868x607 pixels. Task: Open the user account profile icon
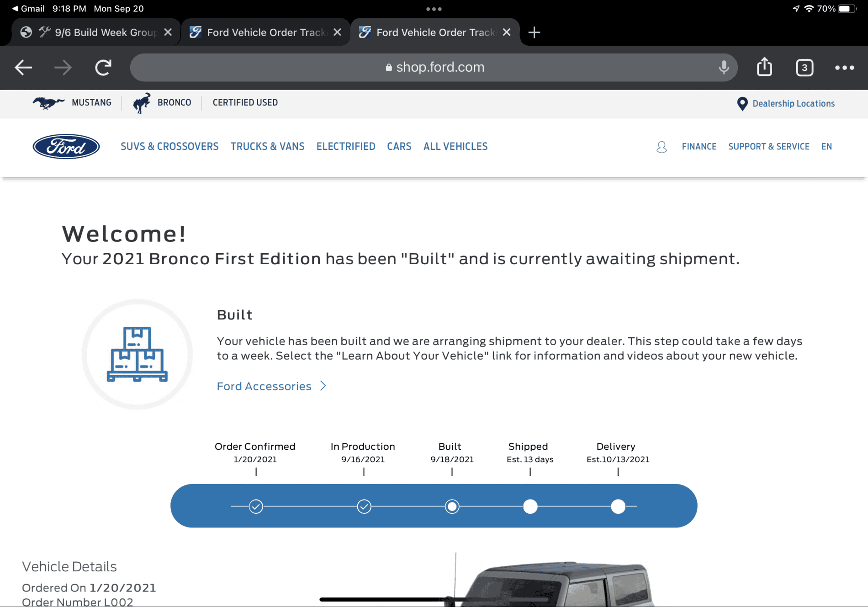pos(662,147)
